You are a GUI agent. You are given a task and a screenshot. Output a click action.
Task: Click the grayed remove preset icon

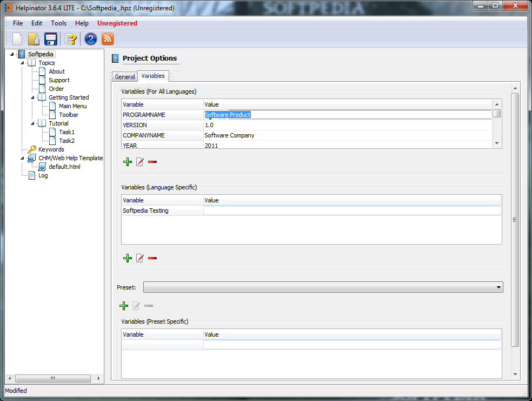149,306
